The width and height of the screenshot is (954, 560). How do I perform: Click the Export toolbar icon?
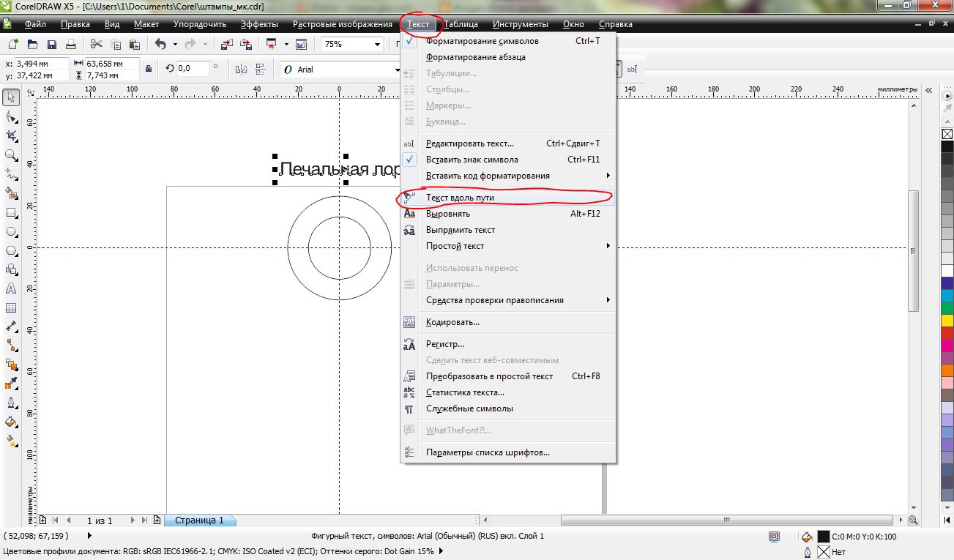click(x=245, y=45)
